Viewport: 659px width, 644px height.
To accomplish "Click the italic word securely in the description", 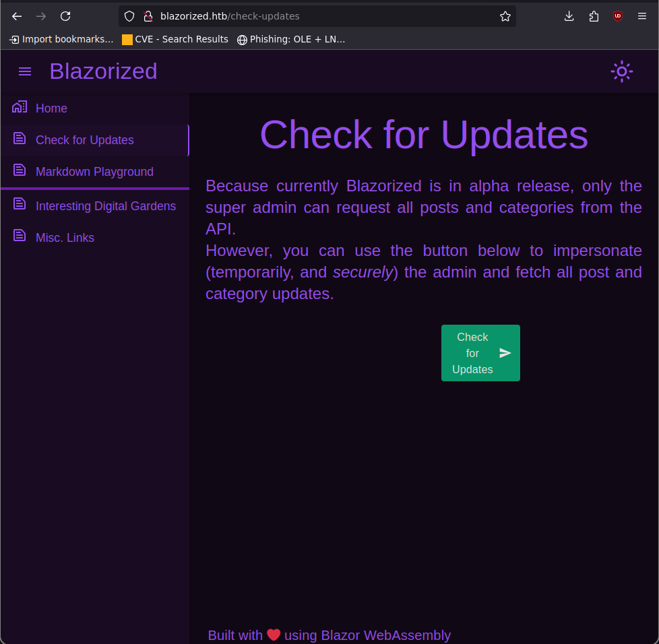I will tap(363, 272).
